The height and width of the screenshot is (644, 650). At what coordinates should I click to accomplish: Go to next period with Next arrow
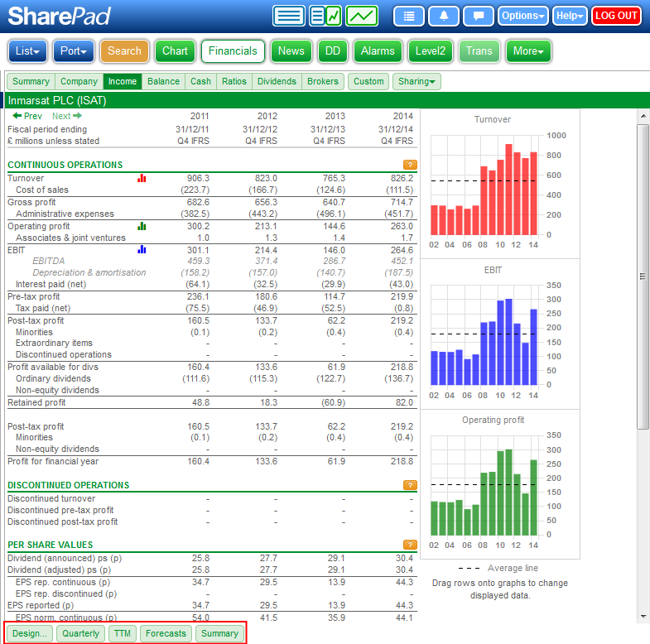pyautogui.click(x=67, y=116)
